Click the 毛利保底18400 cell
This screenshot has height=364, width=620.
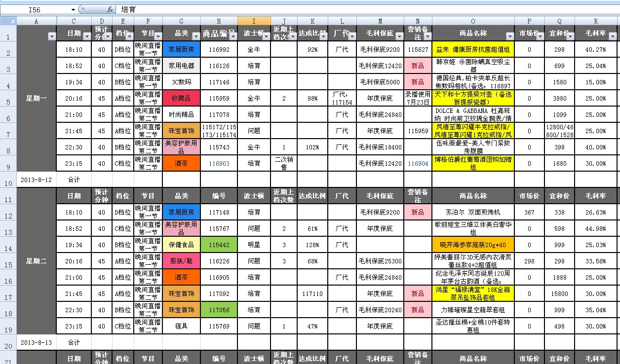(x=380, y=147)
